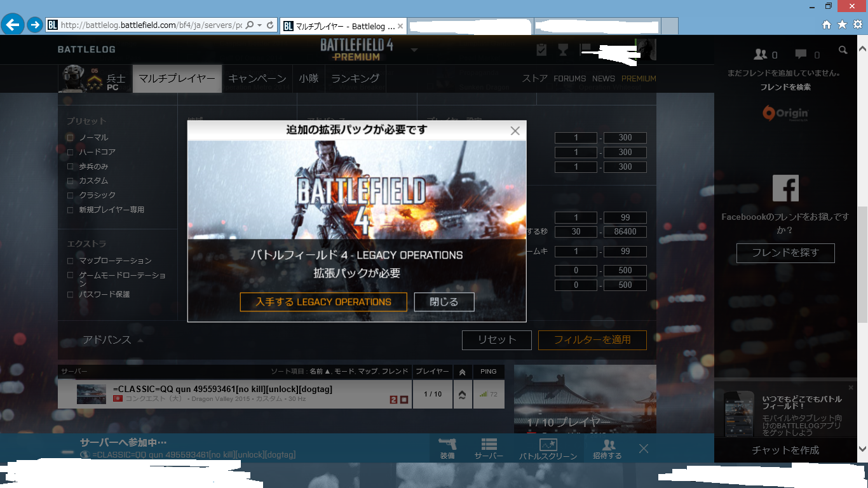Image resolution: width=868 pixels, height=488 pixels.
Task: Click the search magnifier in friends panel
Action: click(x=843, y=50)
